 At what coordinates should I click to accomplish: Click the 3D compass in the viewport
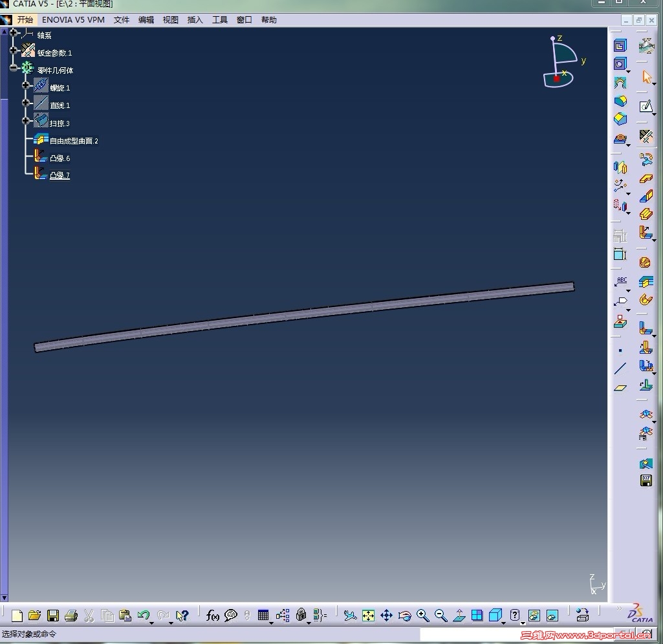(563, 61)
